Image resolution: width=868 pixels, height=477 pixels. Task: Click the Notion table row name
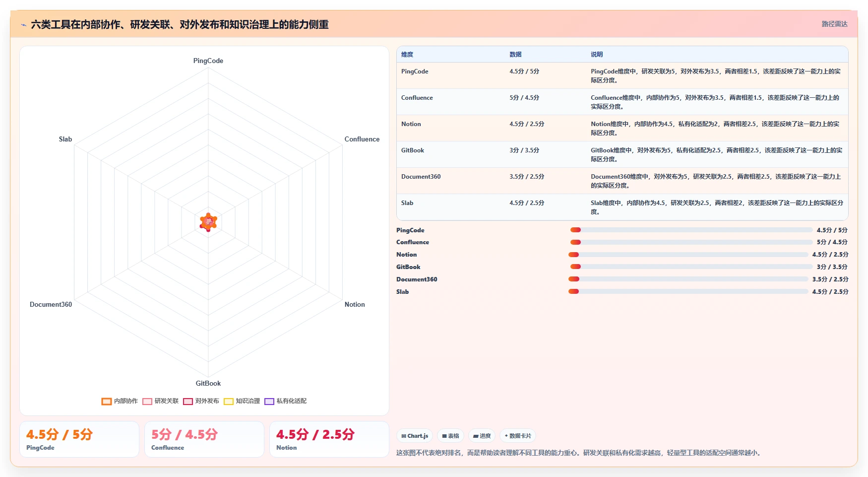pos(411,124)
